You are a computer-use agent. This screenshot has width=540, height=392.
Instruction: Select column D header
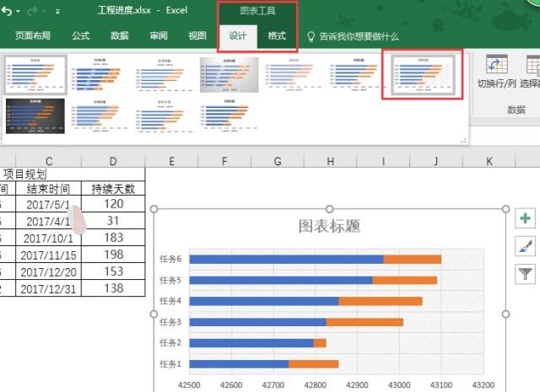pyautogui.click(x=113, y=161)
